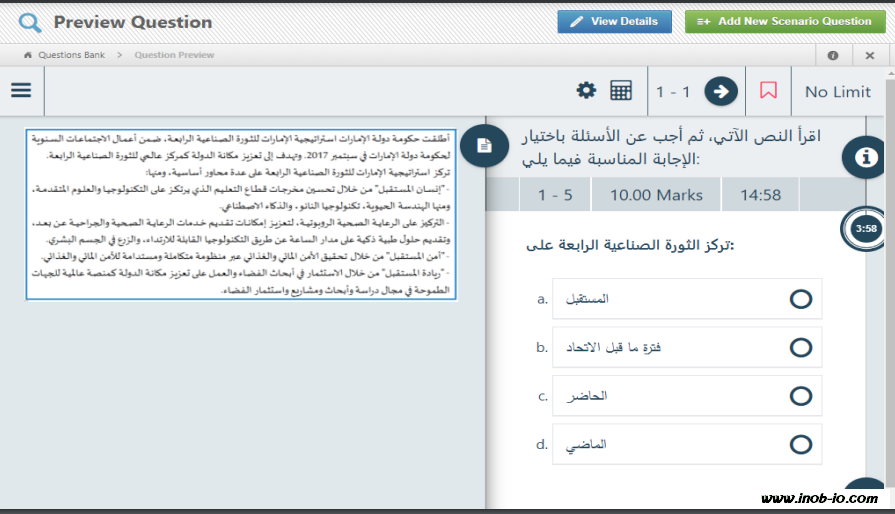Go to next question with arrow
Viewport: 895px width, 514px height.
click(x=720, y=92)
